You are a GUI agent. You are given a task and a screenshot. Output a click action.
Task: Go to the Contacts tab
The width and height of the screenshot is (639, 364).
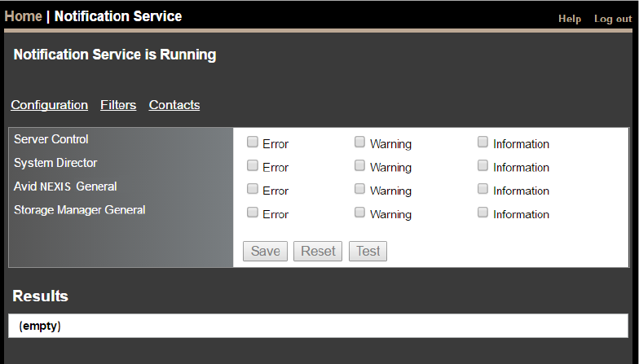(174, 105)
